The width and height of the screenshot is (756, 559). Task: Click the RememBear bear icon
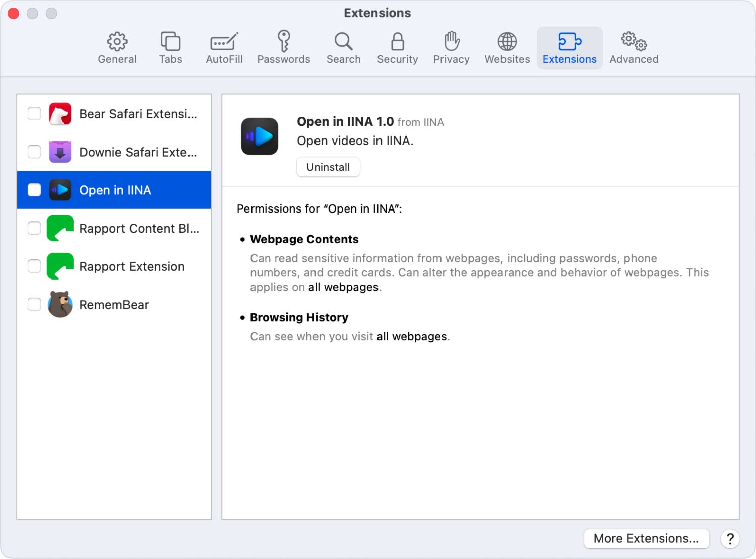coord(60,304)
